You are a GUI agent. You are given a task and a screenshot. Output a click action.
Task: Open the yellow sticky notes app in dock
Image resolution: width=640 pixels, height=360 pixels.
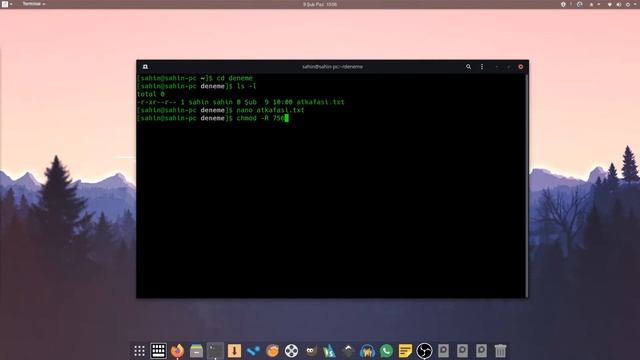tap(405, 351)
